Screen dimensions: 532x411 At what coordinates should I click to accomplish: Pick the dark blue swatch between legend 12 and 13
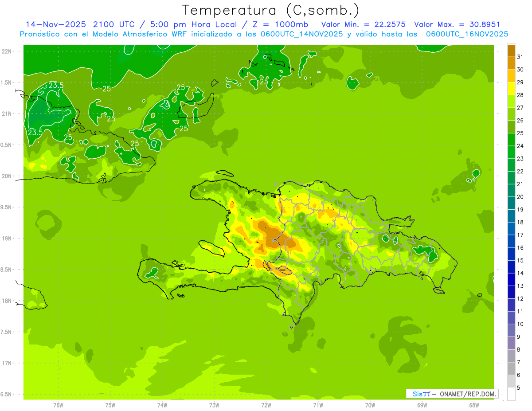click(x=511, y=292)
